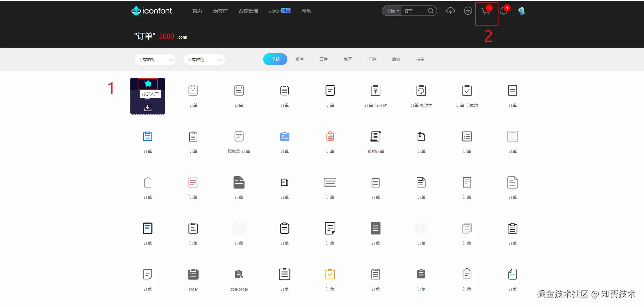Open the 所有图标 dropdown
Viewport: 644px width, 307px height.
pos(155,59)
